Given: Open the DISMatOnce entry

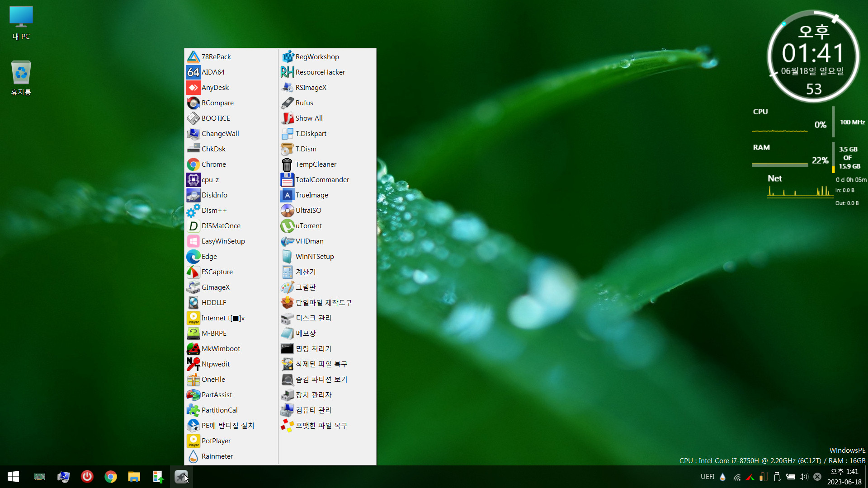Looking at the screenshot, I should coord(231,226).
